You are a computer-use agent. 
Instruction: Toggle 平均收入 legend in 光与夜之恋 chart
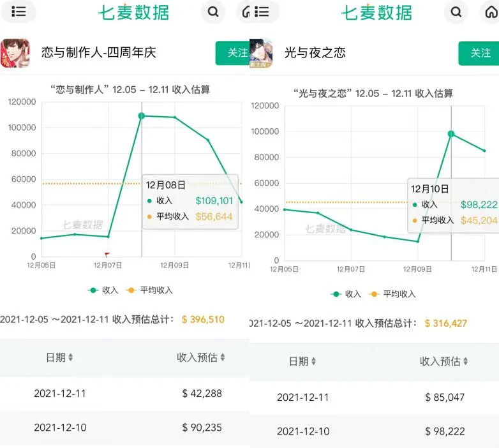(x=392, y=294)
